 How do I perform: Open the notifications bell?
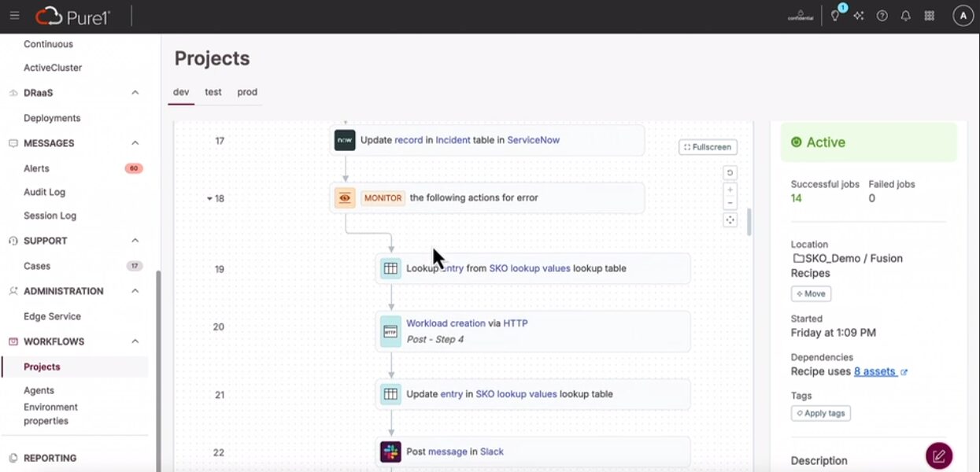point(906,16)
